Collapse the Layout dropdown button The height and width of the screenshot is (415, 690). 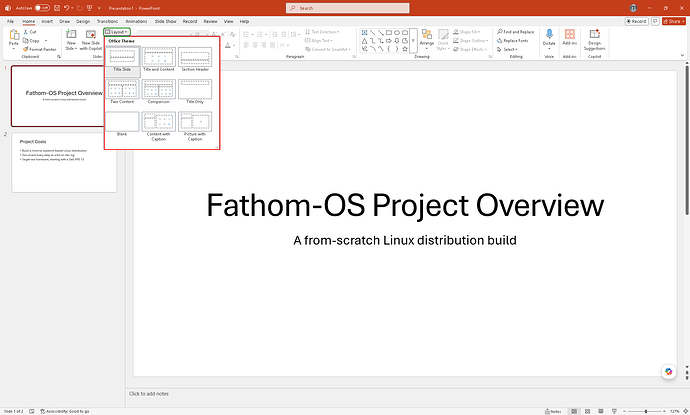tap(117, 32)
